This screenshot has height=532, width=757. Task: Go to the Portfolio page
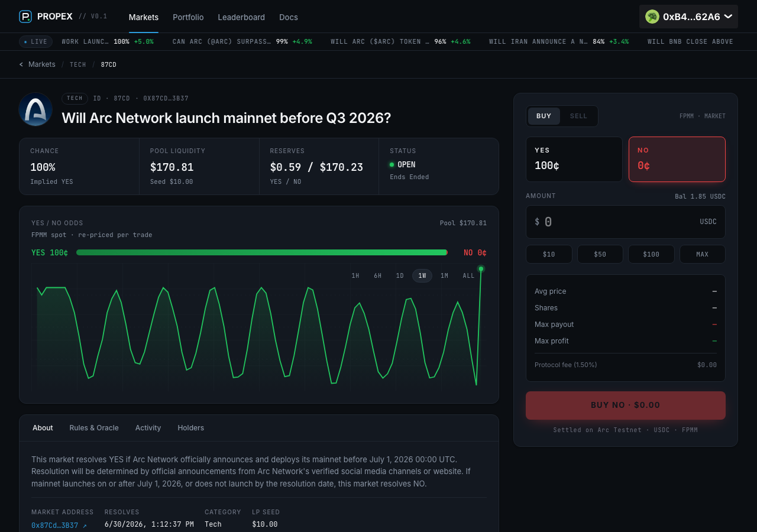(x=188, y=17)
